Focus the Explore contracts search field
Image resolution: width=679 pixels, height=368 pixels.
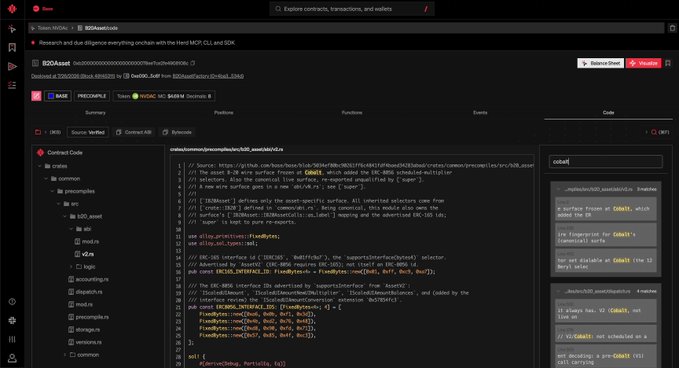coord(352,9)
